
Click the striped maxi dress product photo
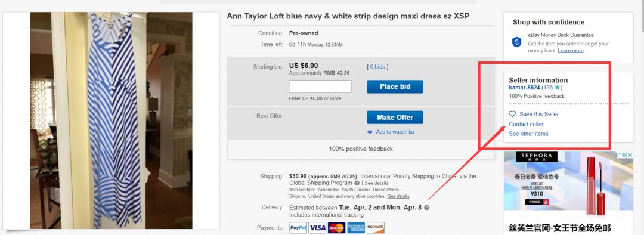(111, 120)
